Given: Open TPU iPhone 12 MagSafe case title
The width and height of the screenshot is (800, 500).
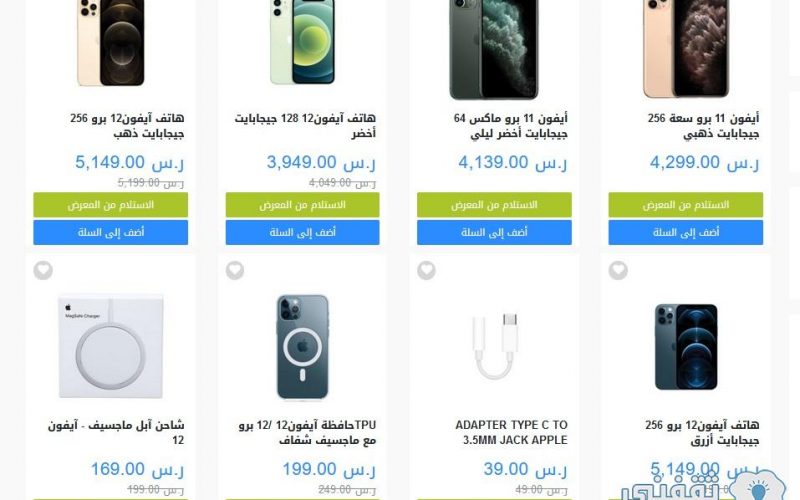Looking at the screenshot, I should point(307,432).
